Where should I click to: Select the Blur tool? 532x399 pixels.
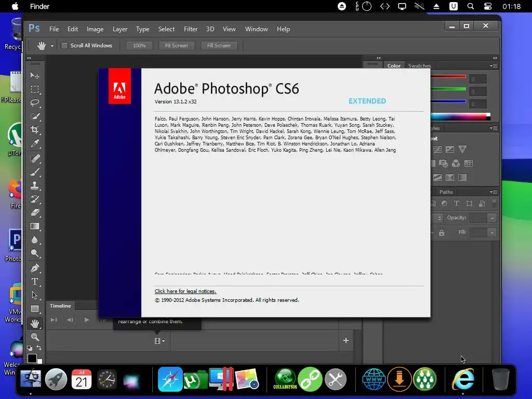[35, 240]
